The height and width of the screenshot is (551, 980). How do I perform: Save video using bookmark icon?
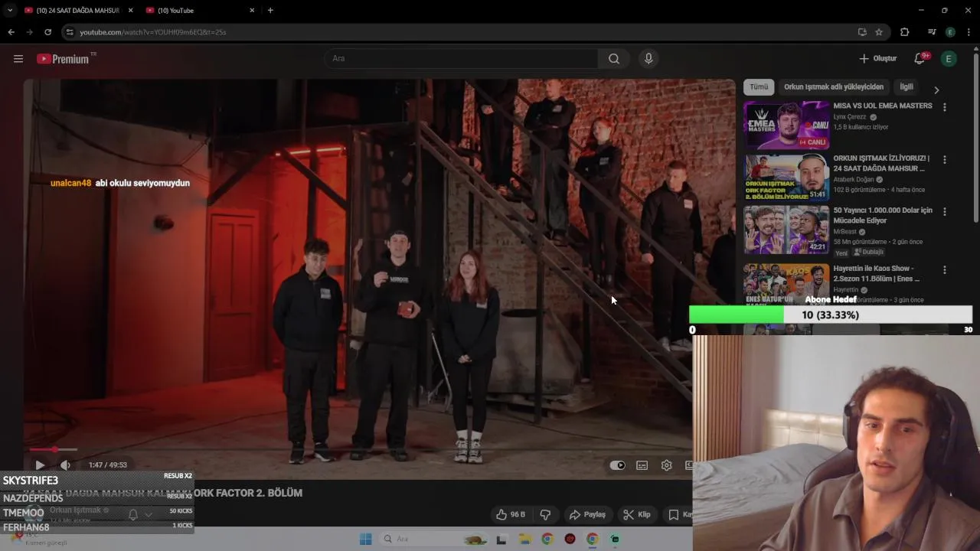pyautogui.click(x=674, y=514)
